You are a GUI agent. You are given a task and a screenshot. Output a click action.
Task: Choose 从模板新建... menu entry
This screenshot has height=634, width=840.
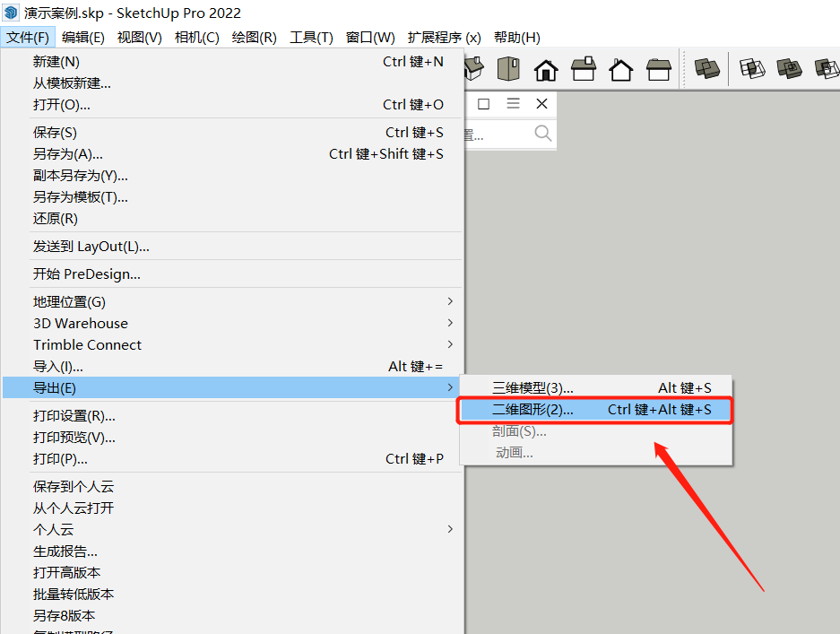click(x=232, y=83)
